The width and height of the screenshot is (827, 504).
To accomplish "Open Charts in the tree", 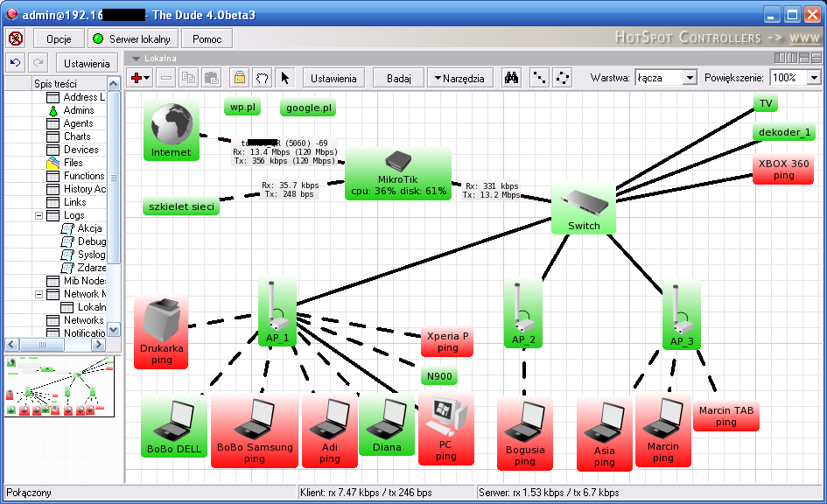I will tap(77, 136).
